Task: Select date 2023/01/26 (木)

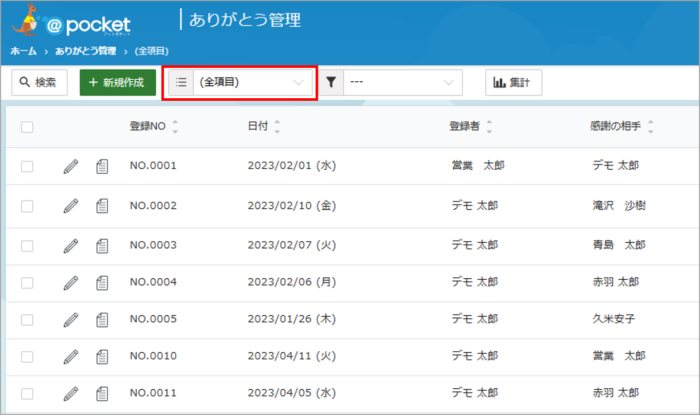Action: (292, 320)
